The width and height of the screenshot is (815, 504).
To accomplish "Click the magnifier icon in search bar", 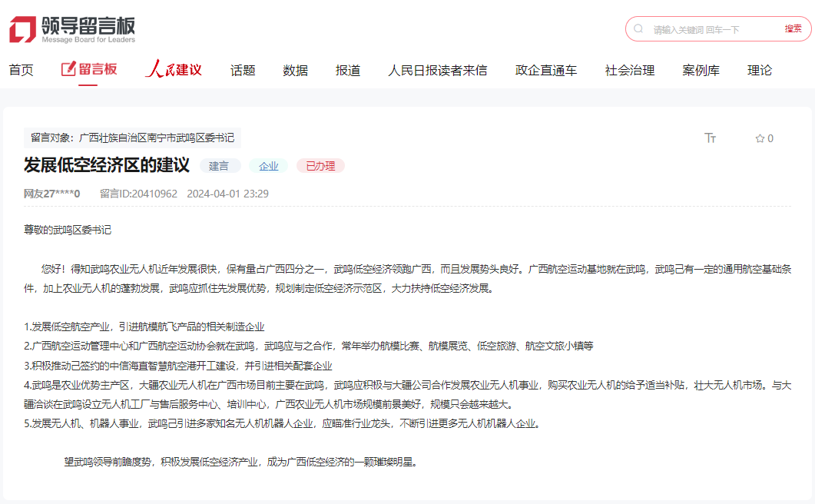I will tap(639, 28).
